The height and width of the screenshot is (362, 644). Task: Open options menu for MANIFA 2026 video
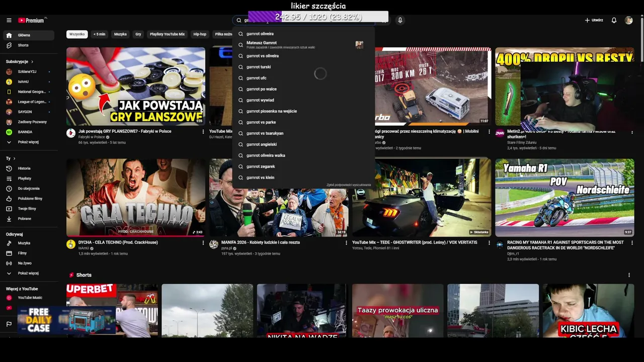click(346, 243)
